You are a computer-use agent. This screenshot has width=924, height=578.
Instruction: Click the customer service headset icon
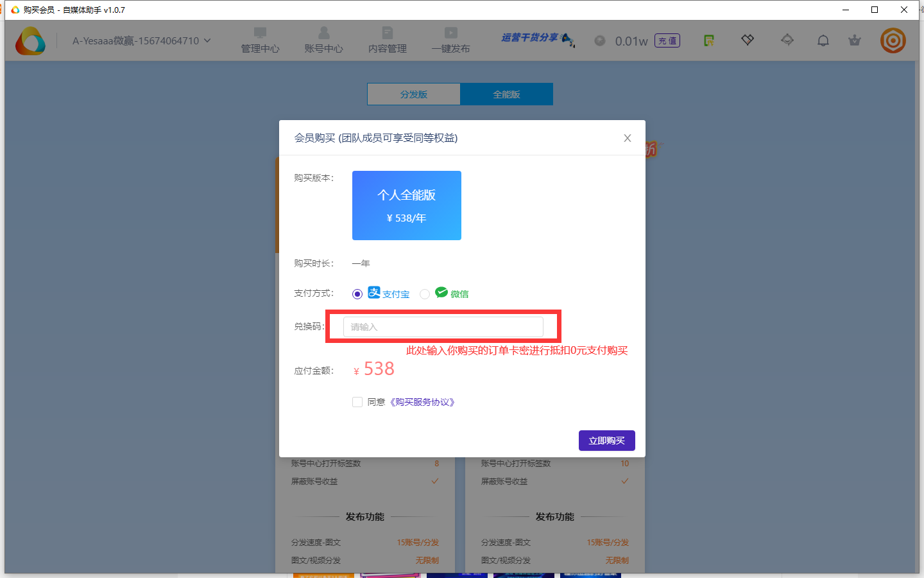point(787,40)
